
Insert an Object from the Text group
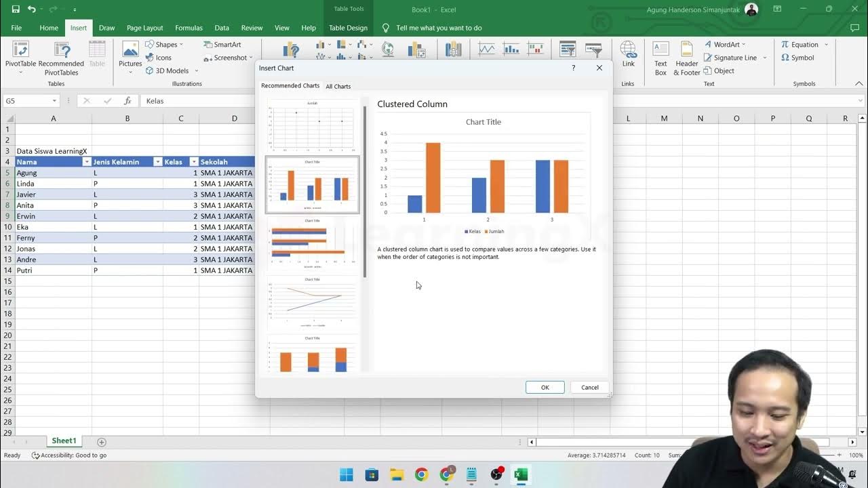click(719, 70)
